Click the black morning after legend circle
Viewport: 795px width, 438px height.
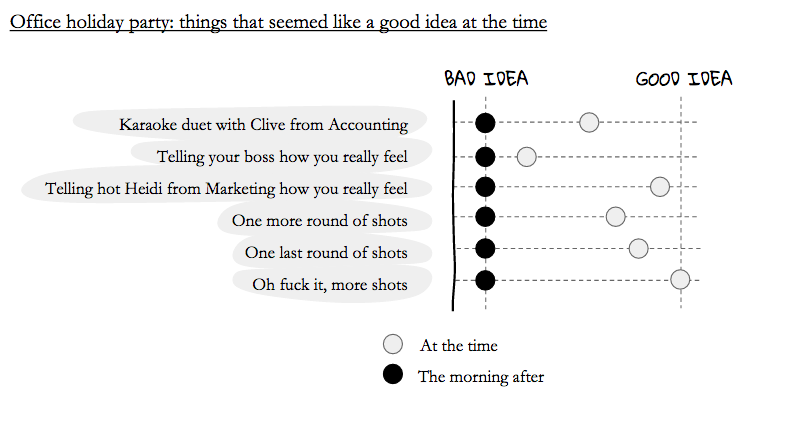[393, 374]
